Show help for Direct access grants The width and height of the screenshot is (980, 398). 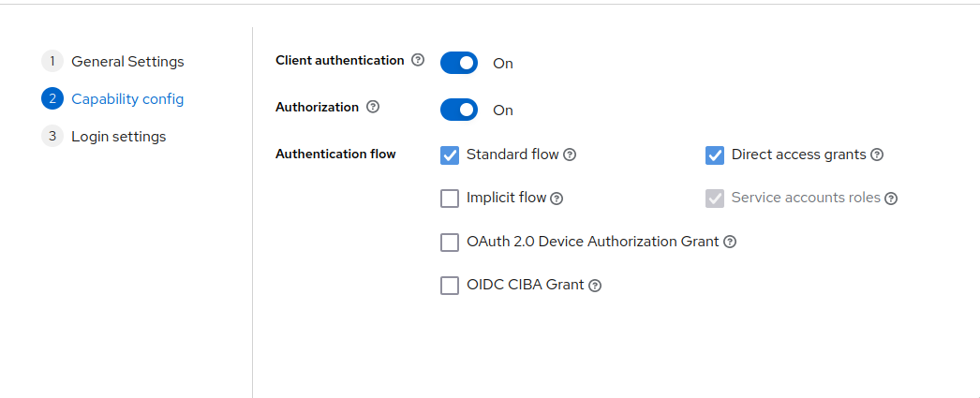click(877, 155)
